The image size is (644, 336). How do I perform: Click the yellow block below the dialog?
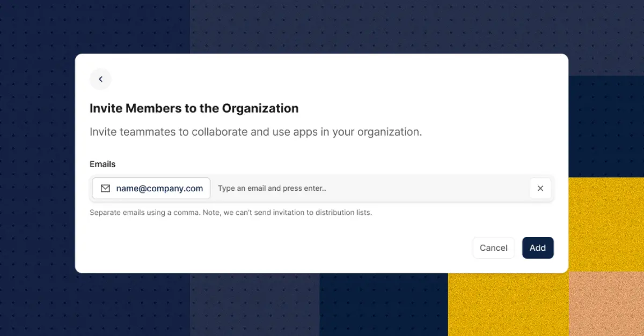click(507, 305)
